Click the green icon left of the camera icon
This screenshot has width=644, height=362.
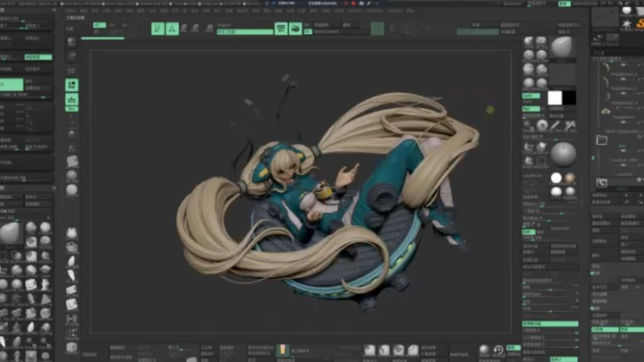281,29
